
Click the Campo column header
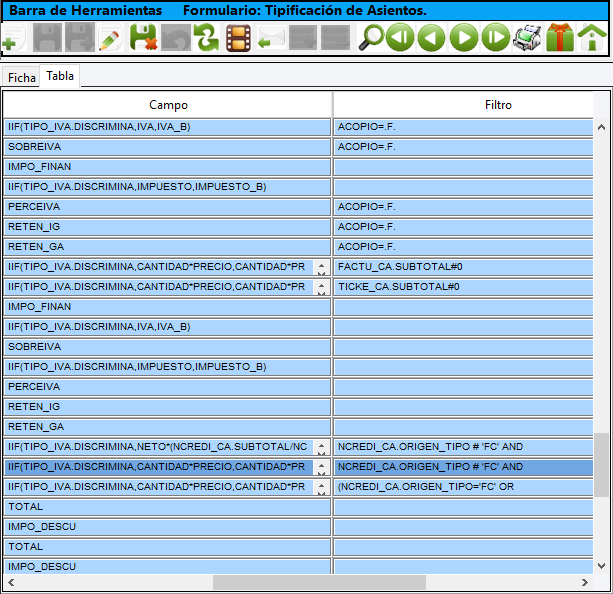[x=168, y=105]
